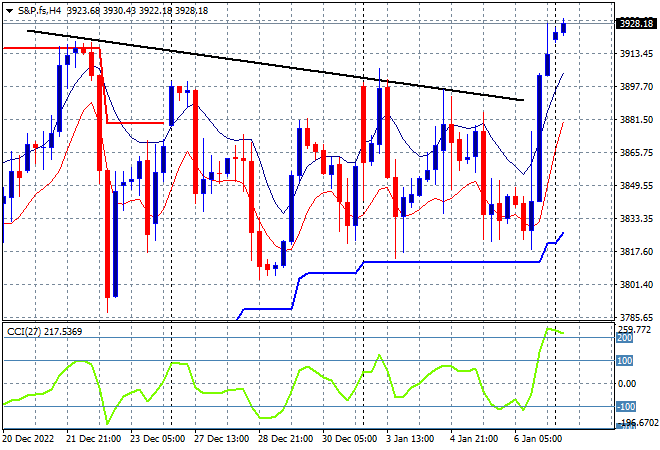Click the 3849.55 price axis label

(636, 185)
